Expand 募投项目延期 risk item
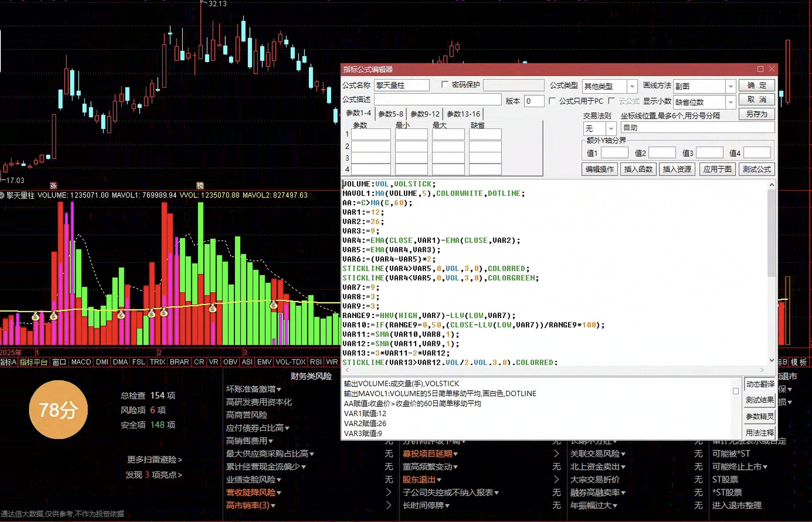 [430, 454]
